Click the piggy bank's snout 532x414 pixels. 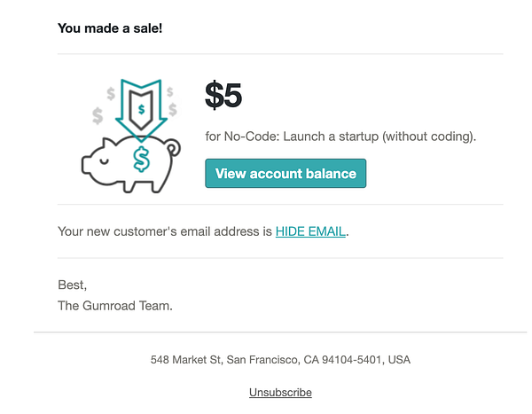click(x=86, y=165)
